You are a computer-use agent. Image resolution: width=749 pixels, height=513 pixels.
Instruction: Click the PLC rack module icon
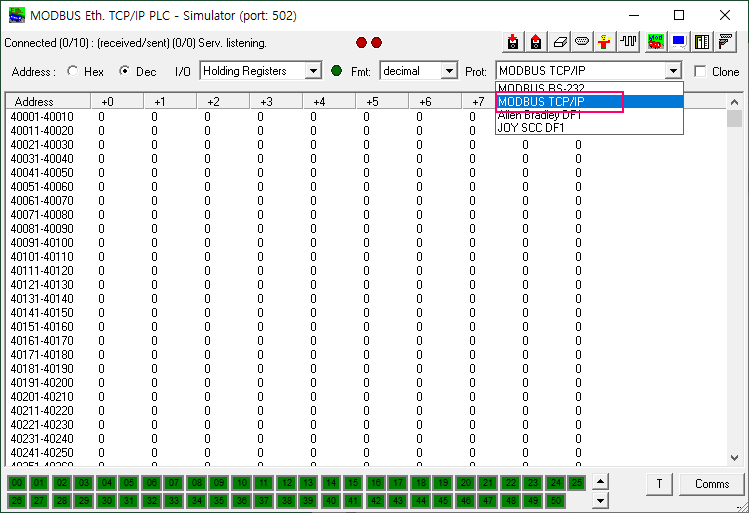click(702, 43)
